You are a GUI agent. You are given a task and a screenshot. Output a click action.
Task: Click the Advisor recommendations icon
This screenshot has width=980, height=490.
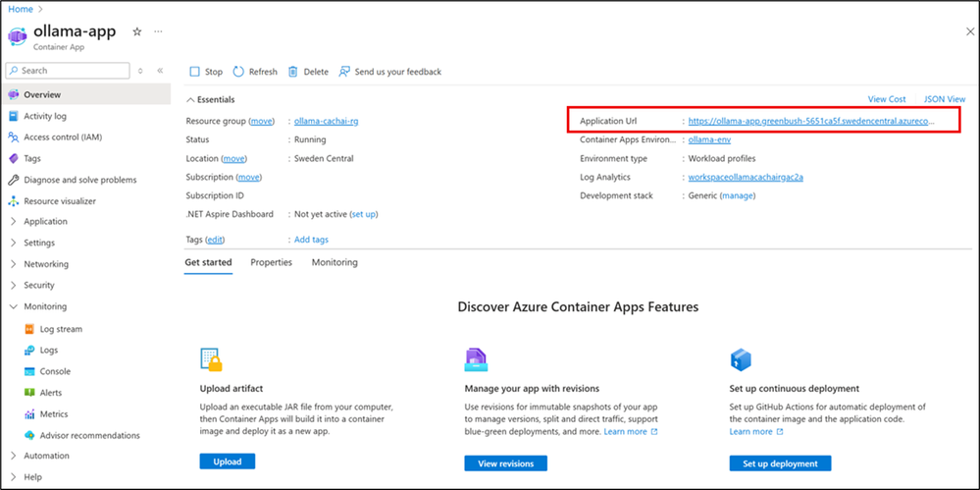pyautogui.click(x=29, y=435)
